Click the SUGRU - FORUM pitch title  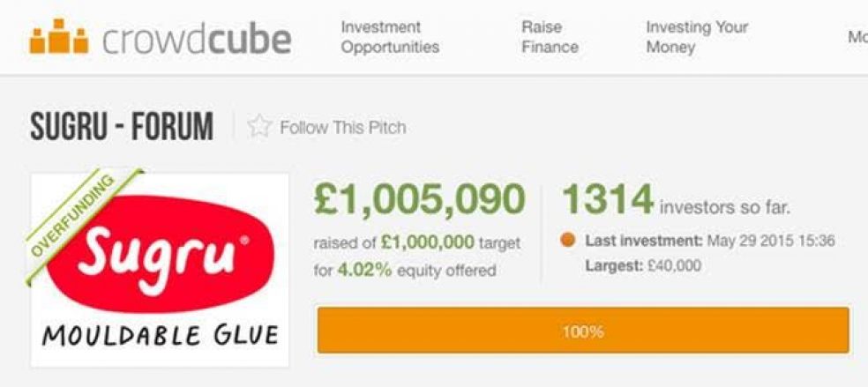121,127
